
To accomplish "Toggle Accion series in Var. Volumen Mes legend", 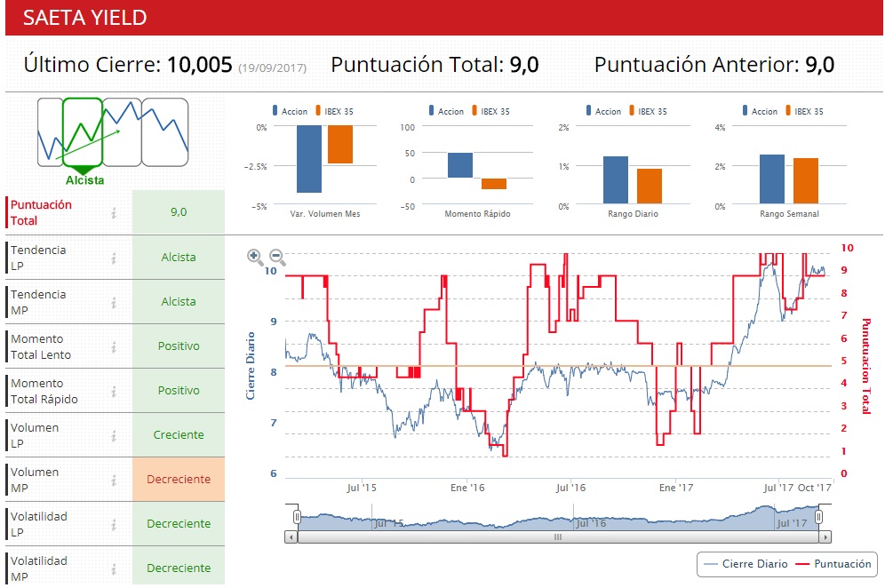I will [290, 111].
